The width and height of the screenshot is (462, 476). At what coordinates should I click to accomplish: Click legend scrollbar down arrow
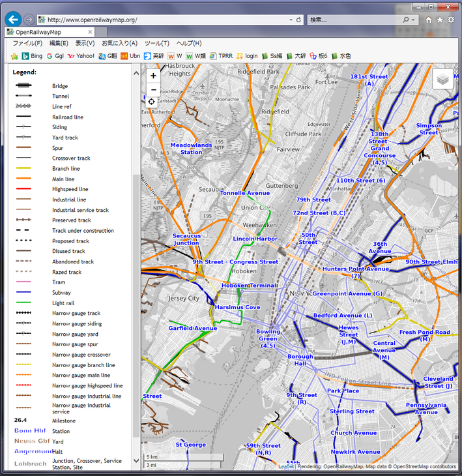(136, 460)
